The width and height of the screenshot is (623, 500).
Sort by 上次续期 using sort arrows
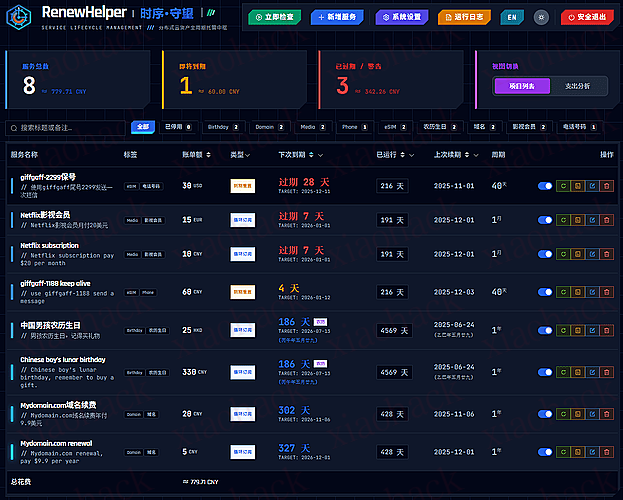[466, 155]
